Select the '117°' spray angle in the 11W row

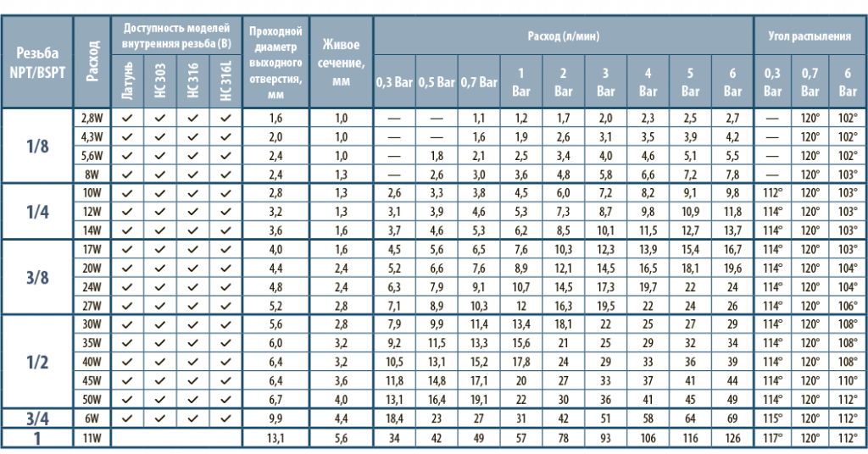coord(772,439)
